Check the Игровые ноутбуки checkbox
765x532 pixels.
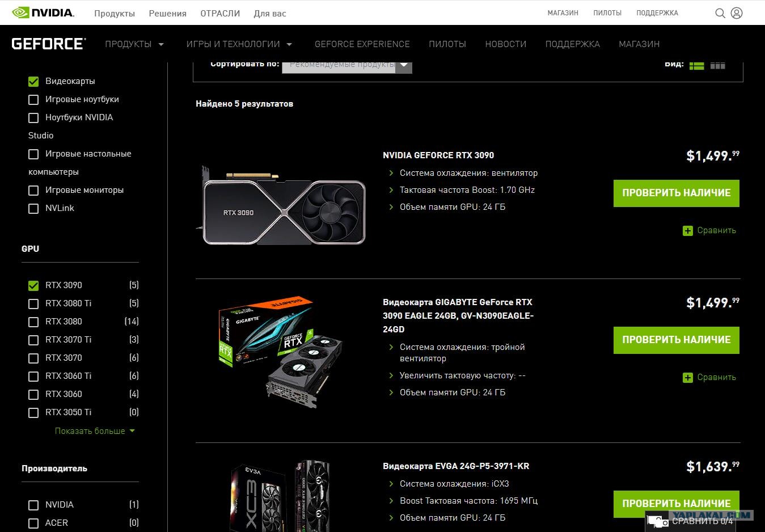33,100
